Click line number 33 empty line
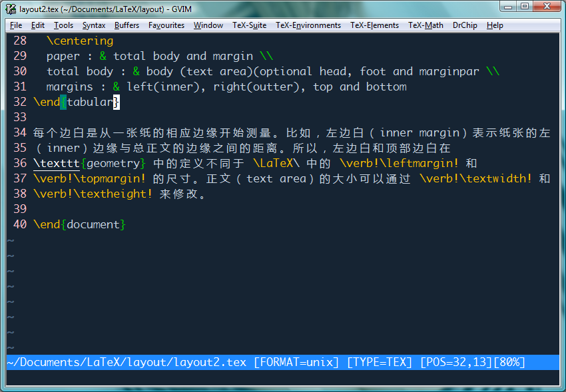Viewport: 566px width, 392px height. coord(20,118)
